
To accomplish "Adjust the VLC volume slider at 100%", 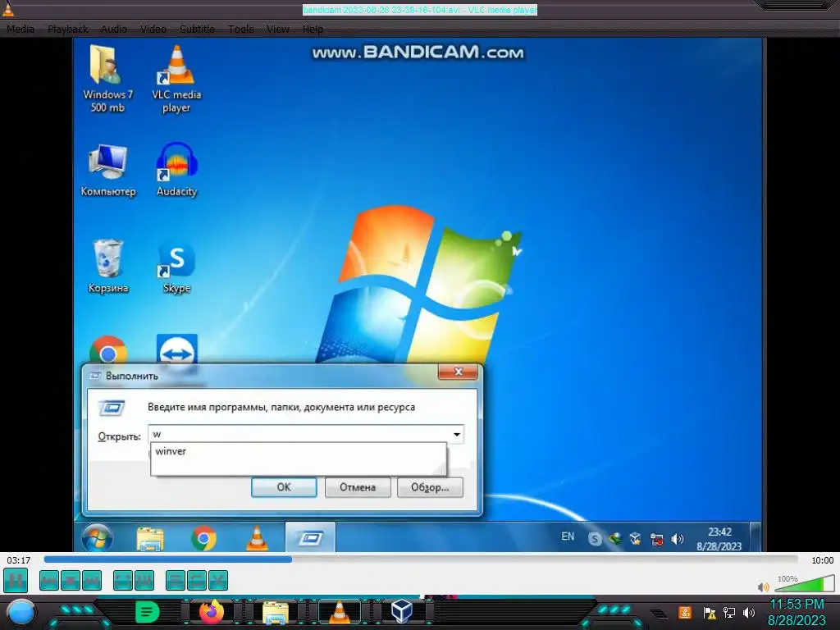I will tap(804, 583).
